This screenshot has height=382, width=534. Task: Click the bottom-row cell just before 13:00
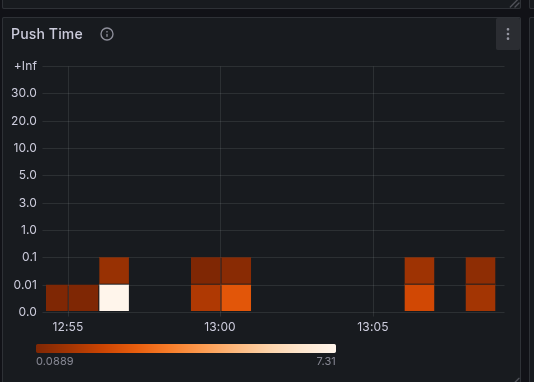click(206, 298)
